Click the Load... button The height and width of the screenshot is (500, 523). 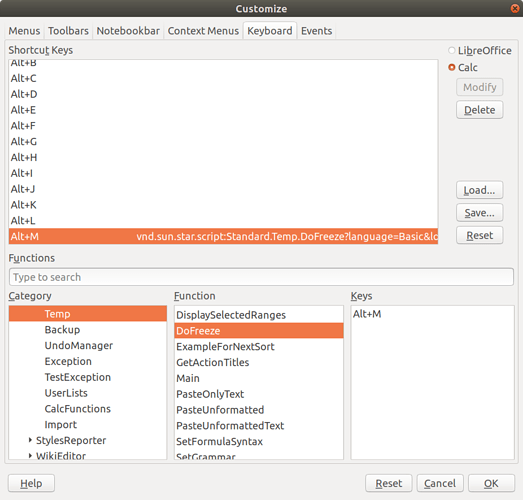pyautogui.click(x=479, y=190)
